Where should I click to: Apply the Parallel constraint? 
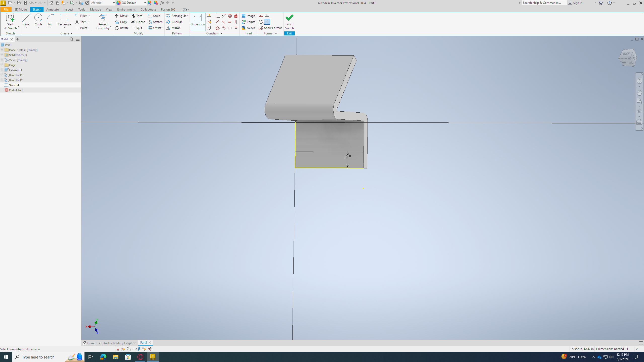tap(218, 22)
